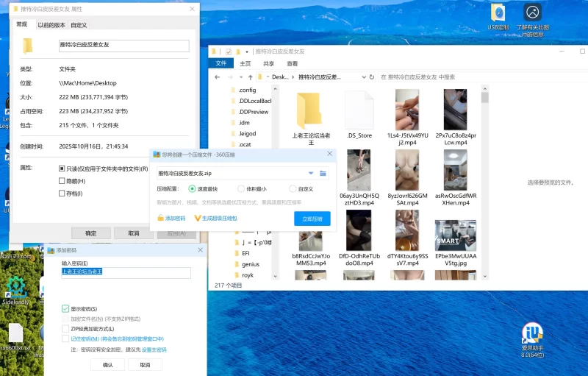Click the 添加密码 lock icon

(160, 218)
